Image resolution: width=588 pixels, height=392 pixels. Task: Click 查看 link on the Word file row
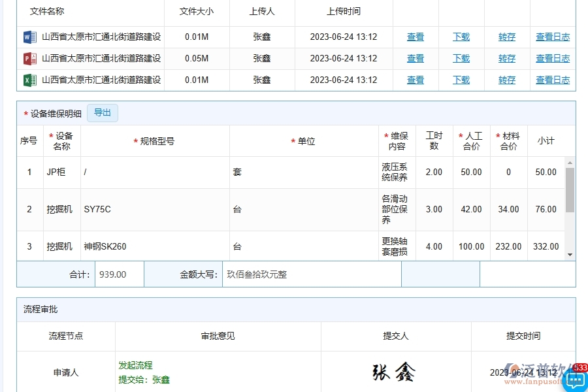(x=416, y=37)
